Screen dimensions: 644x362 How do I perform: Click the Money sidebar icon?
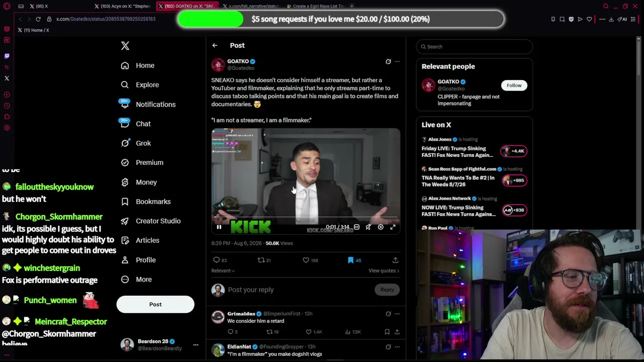125,182
